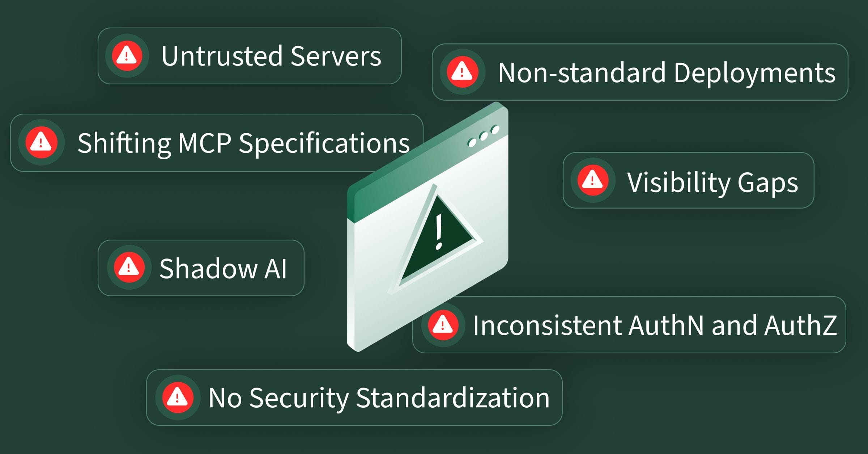
Task: Select the Inconsistent AuthN and AuthZ label
Action: (655, 325)
